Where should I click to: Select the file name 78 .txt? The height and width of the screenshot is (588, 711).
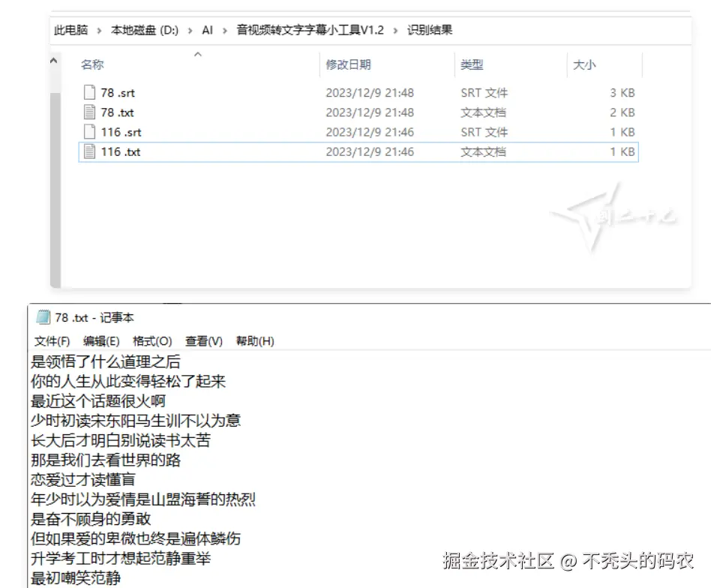click(x=118, y=112)
